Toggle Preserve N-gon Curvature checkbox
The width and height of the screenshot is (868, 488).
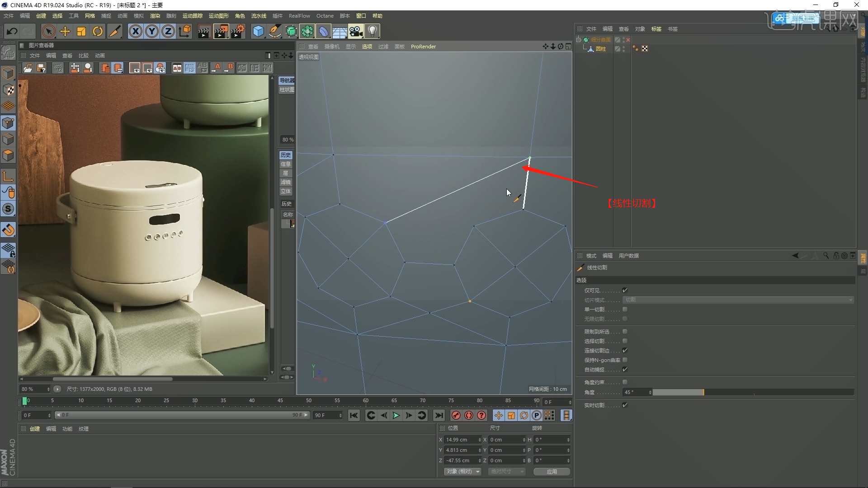[625, 360]
